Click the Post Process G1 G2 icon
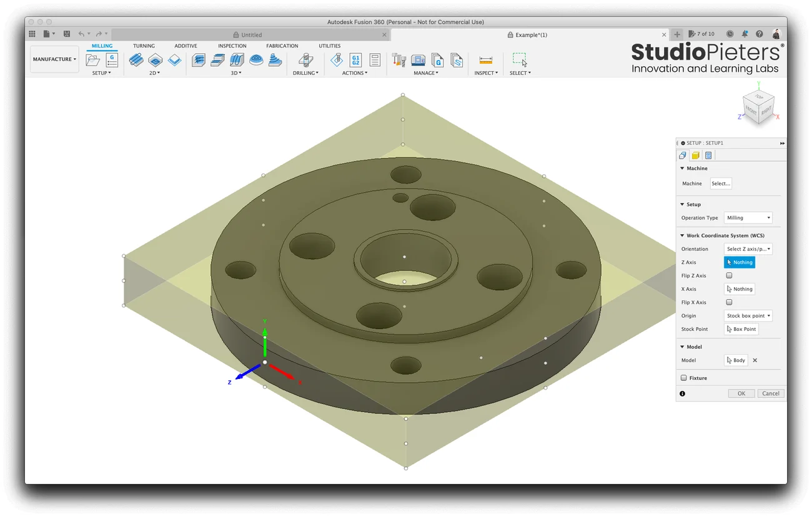812x517 pixels. pos(355,60)
